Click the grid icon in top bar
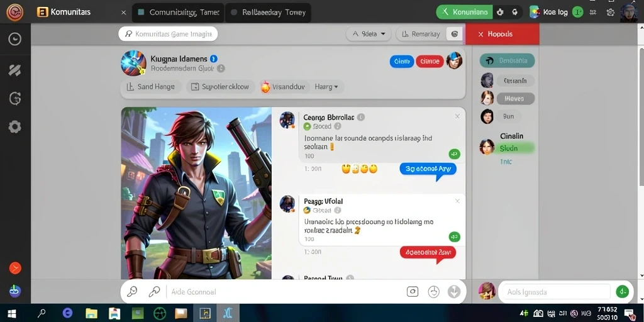Image resolution: width=644 pixels, height=322 pixels. [x=592, y=13]
